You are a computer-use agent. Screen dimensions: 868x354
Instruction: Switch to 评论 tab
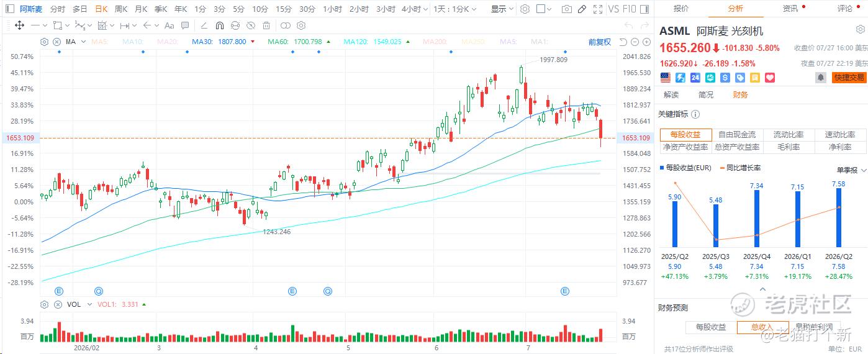(x=845, y=9)
